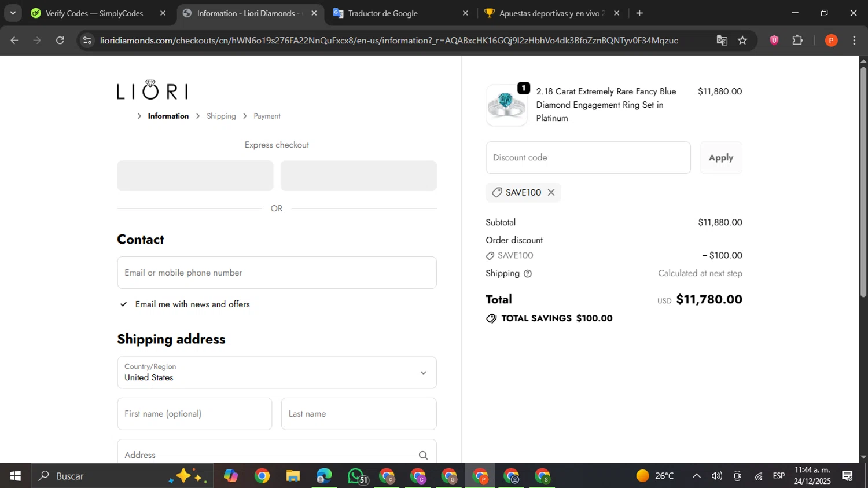868x488 pixels.
Task: Show hidden system tray icons
Action: (x=697, y=476)
